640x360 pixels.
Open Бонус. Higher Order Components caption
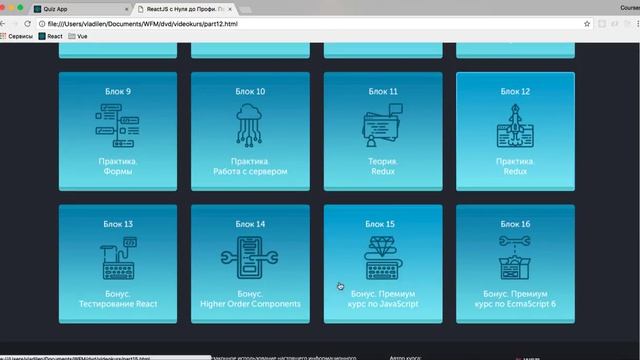pos(250,299)
